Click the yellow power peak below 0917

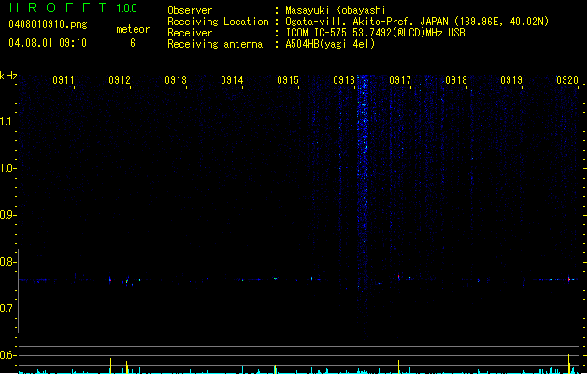398,367
